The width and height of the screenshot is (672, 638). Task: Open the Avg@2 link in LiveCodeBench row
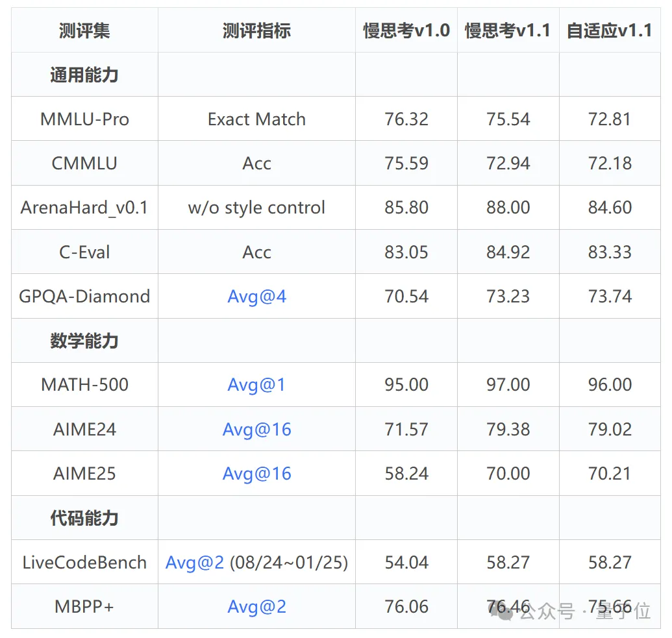point(195,562)
